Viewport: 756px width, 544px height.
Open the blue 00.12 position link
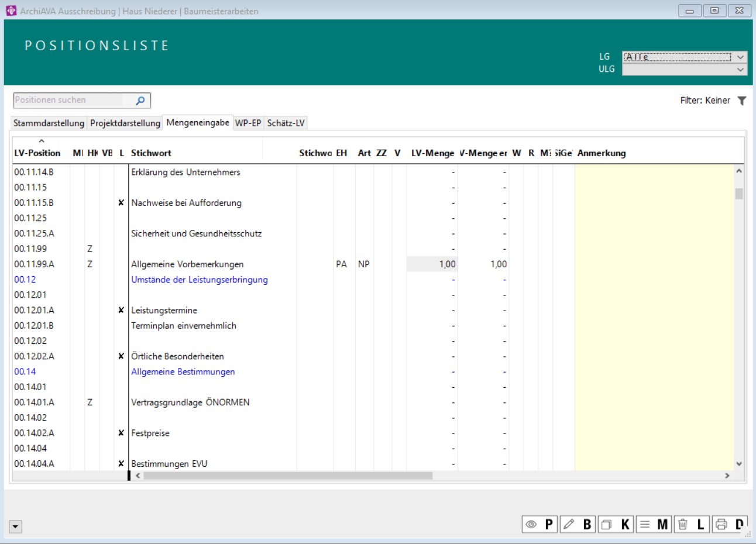coord(25,280)
